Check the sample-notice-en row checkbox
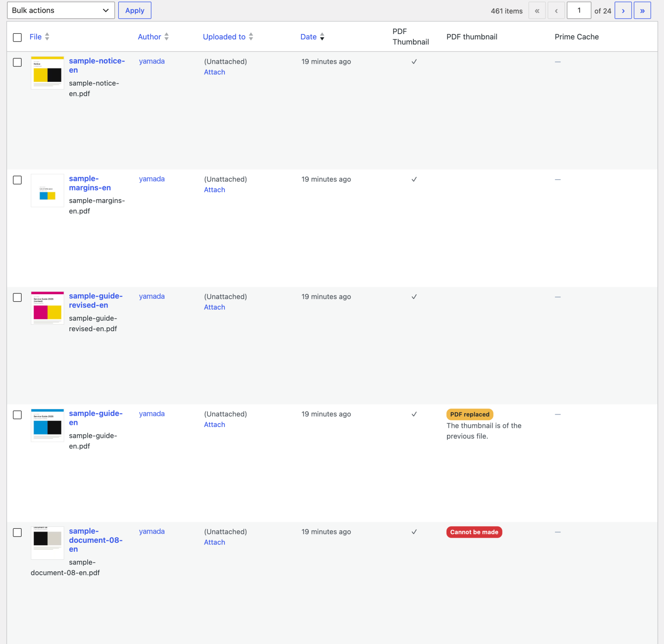 pyautogui.click(x=17, y=62)
